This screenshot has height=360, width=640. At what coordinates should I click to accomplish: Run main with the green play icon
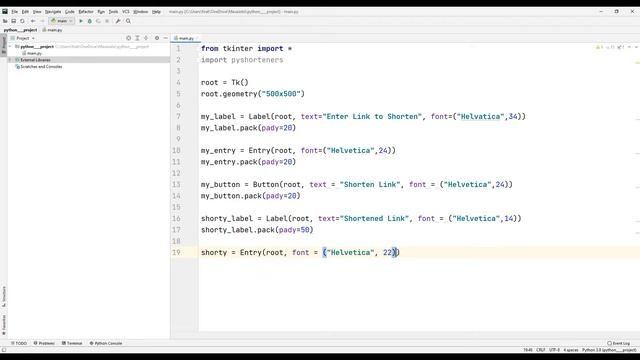81,21
